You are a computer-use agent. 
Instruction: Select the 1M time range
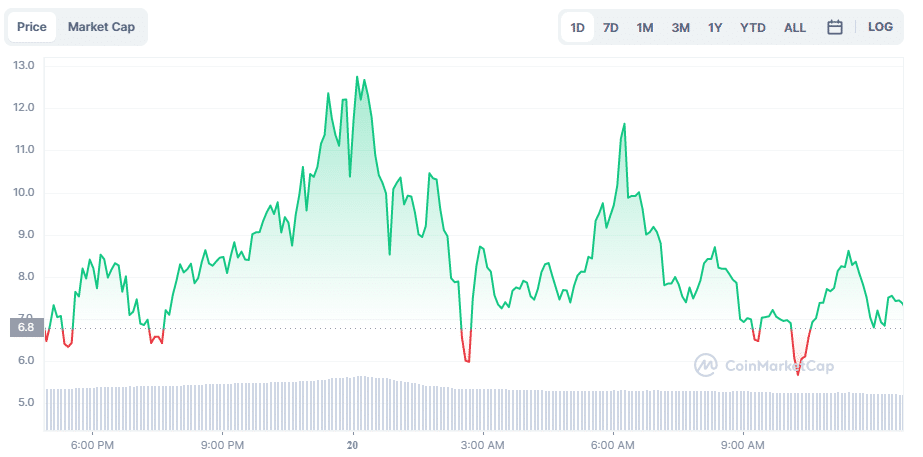645,27
